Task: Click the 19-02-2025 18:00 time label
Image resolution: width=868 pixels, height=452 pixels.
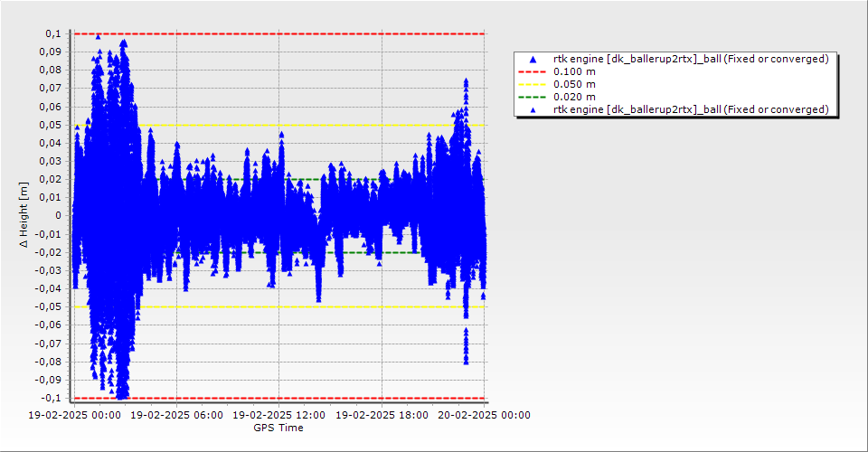Action: (x=382, y=415)
